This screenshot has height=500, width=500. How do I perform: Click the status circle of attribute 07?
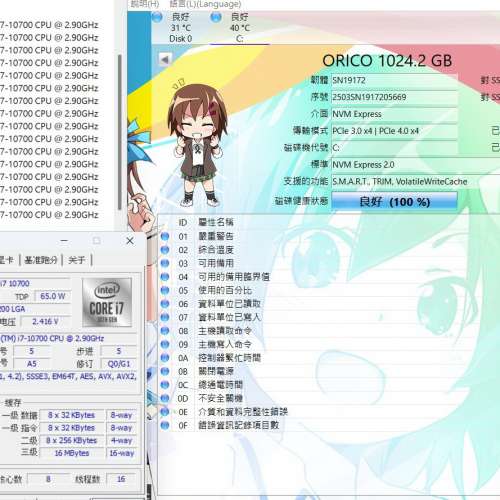(165, 317)
